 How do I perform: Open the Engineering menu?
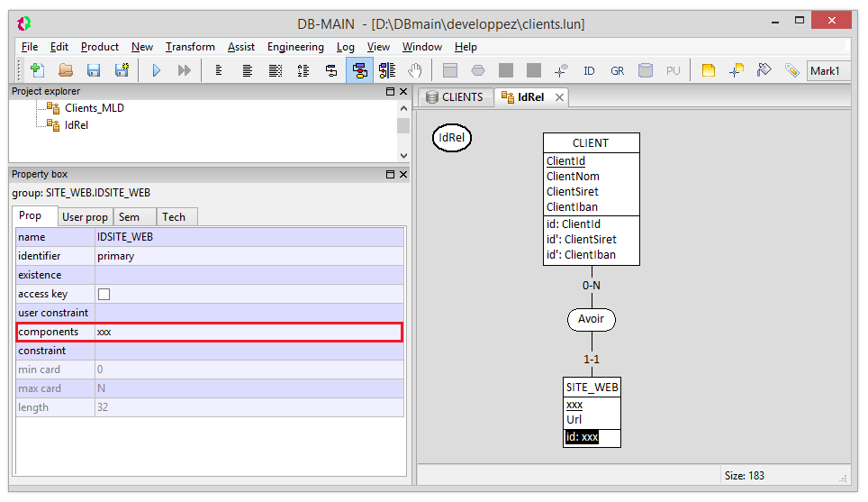[x=295, y=47]
